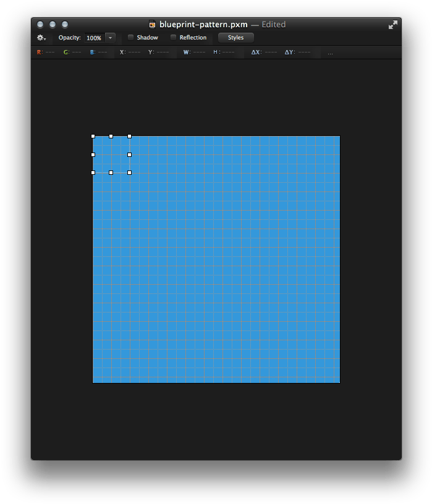The height and width of the screenshot is (504, 432).
Task: Enter full screen with the arrows icon
Action: [x=393, y=25]
